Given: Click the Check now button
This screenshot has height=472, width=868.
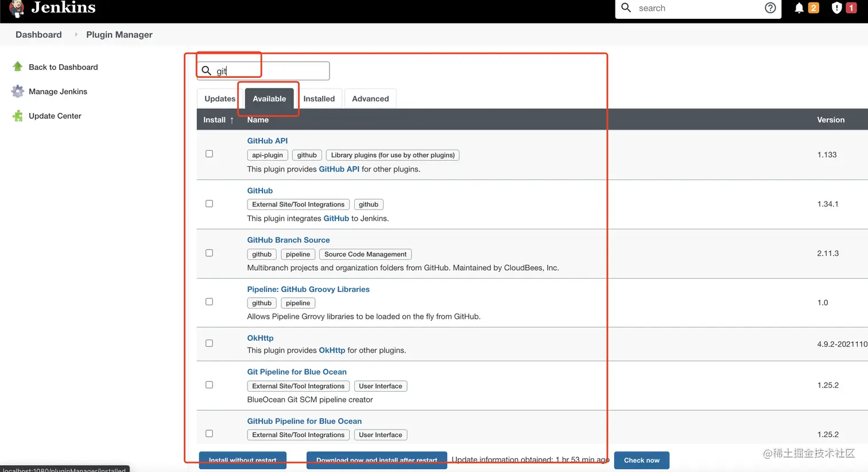Looking at the screenshot, I should pos(642,460).
